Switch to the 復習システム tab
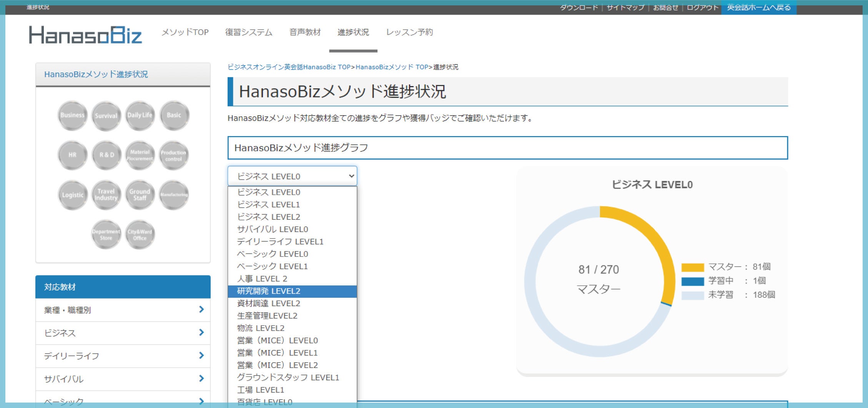Viewport: 868px width, 408px height. (249, 32)
